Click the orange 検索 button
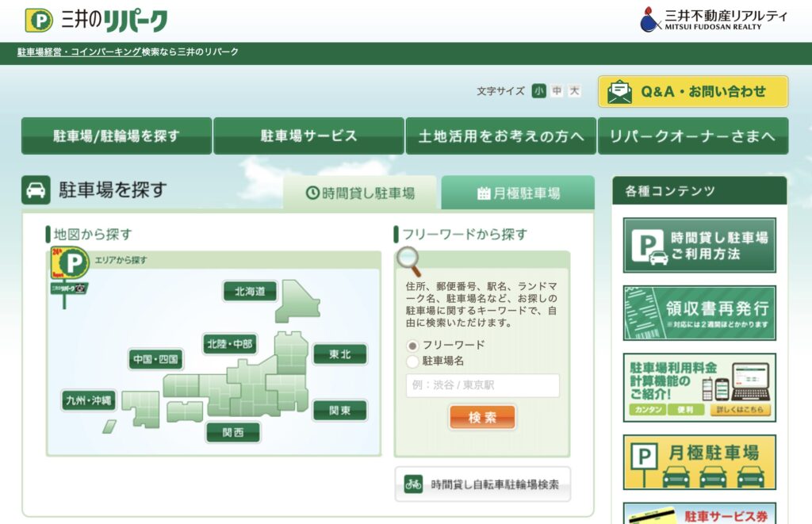The height and width of the screenshot is (524, 812). pyautogui.click(x=482, y=417)
